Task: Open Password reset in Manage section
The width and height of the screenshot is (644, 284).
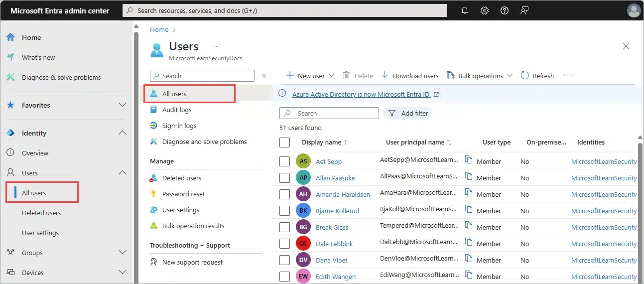Action: pos(183,194)
